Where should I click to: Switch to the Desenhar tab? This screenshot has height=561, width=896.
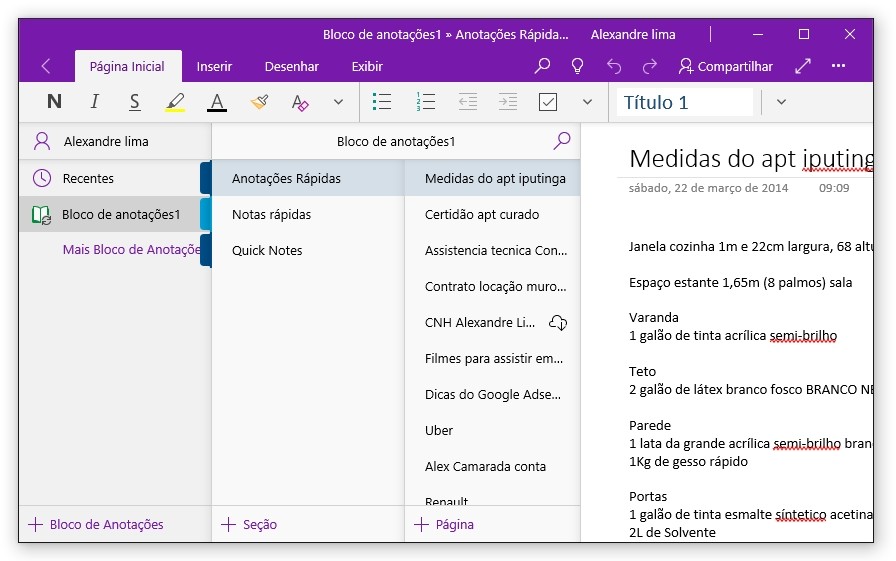(x=291, y=67)
